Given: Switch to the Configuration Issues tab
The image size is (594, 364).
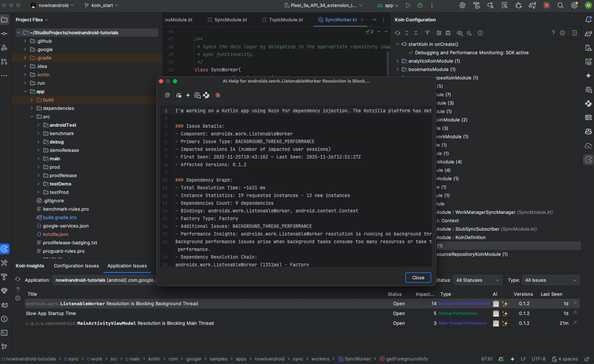Looking at the screenshot, I should tap(76, 266).
